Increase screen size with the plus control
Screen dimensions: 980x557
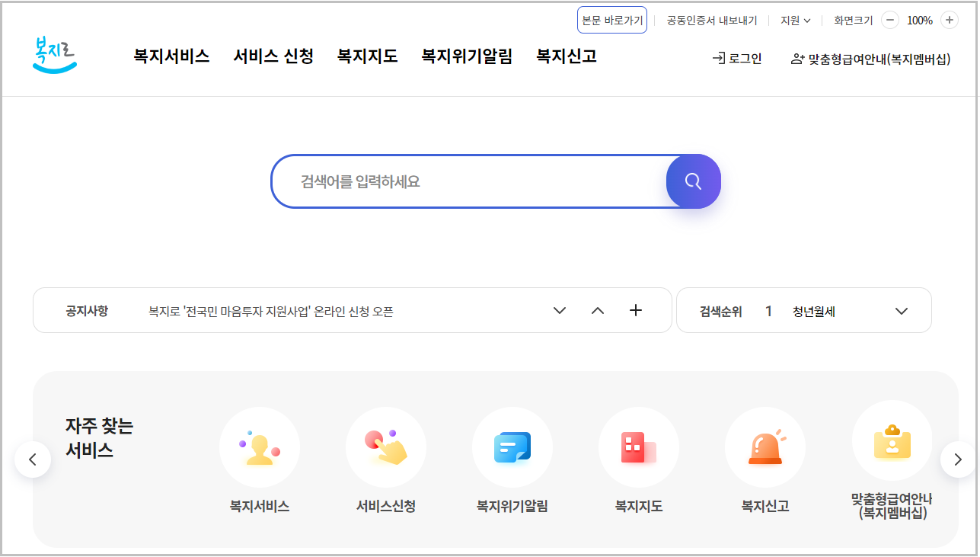point(949,21)
